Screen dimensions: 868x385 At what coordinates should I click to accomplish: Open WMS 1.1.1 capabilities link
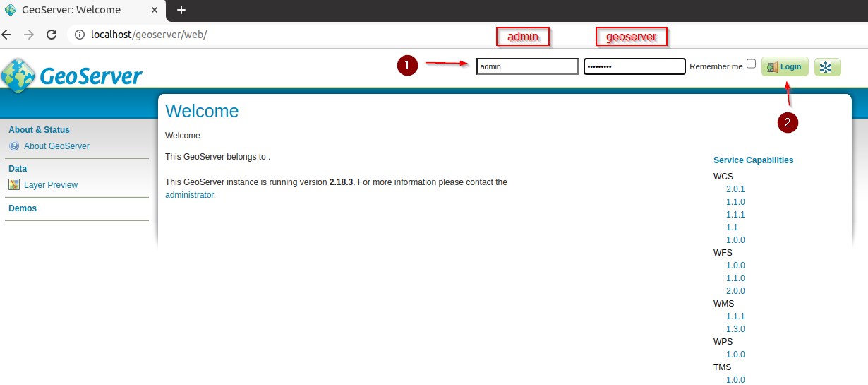tap(735, 316)
